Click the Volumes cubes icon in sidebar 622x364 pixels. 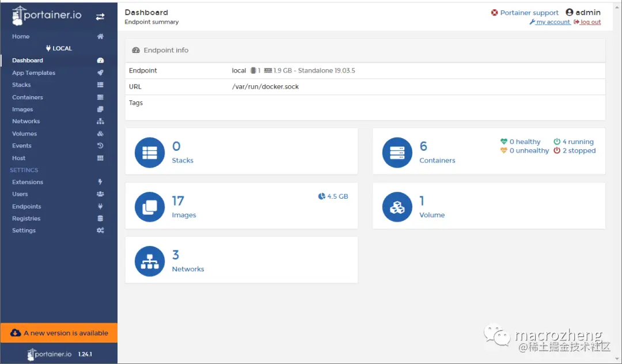(x=100, y=134)
